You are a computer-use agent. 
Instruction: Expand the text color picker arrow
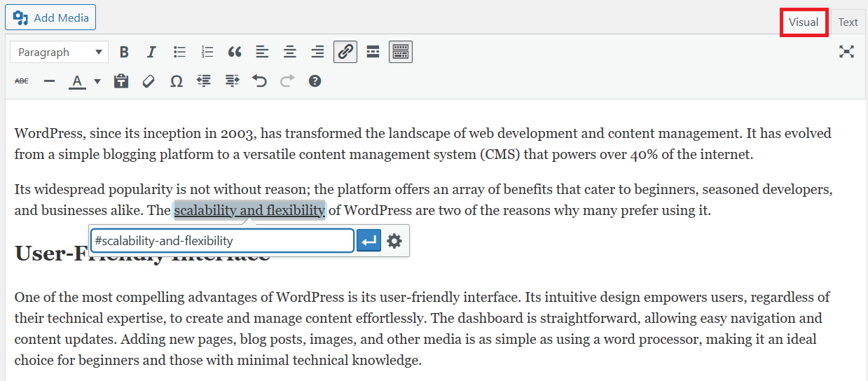(97, 81)
